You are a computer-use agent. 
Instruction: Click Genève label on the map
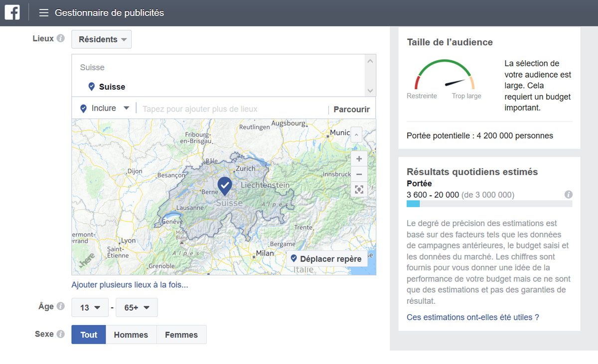click(x=172, y=222)
